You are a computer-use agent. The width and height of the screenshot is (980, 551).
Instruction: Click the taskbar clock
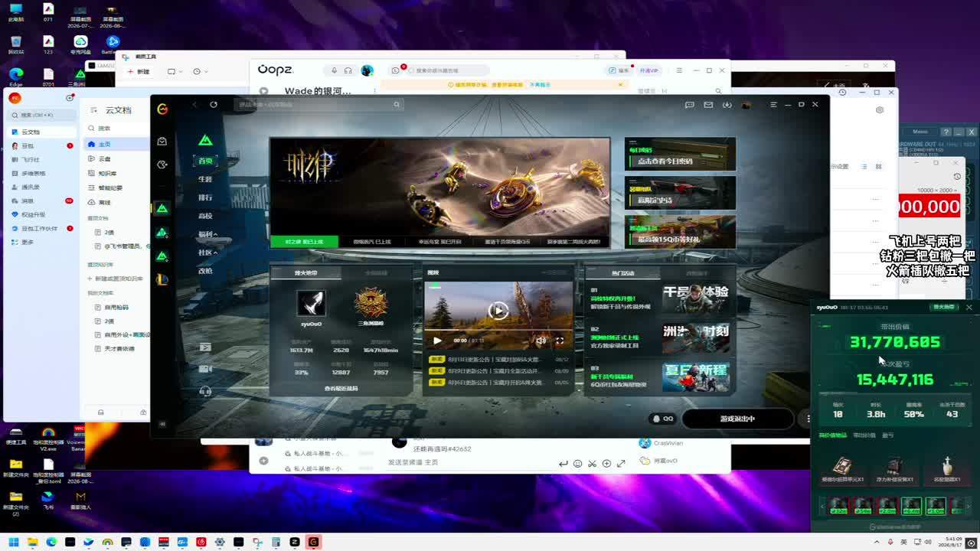[x=952, y=543]
